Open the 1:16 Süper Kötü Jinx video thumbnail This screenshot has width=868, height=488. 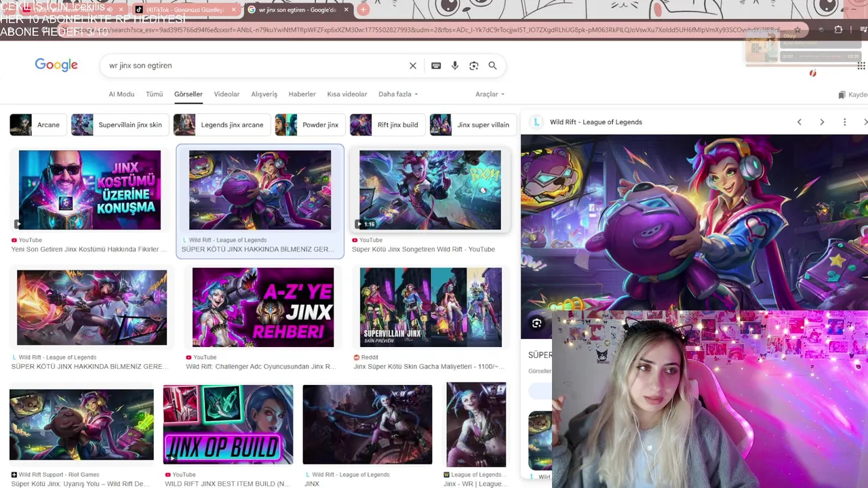tap(430, 190)
